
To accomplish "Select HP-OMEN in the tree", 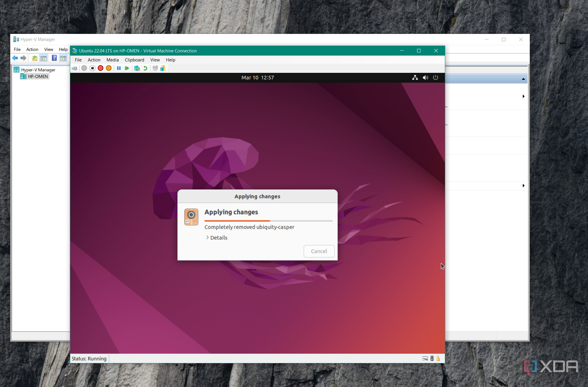I will 38,76.
